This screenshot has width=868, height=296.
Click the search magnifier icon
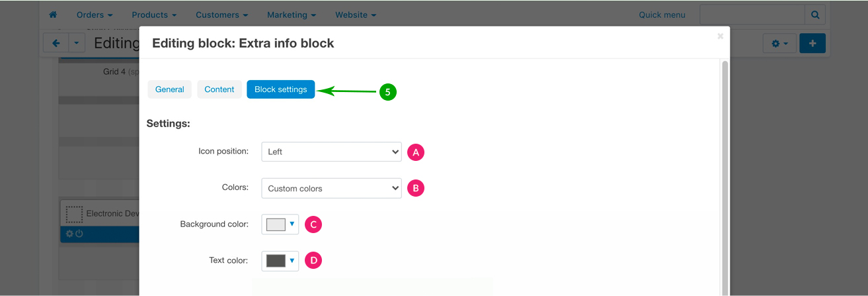[815, 15]
